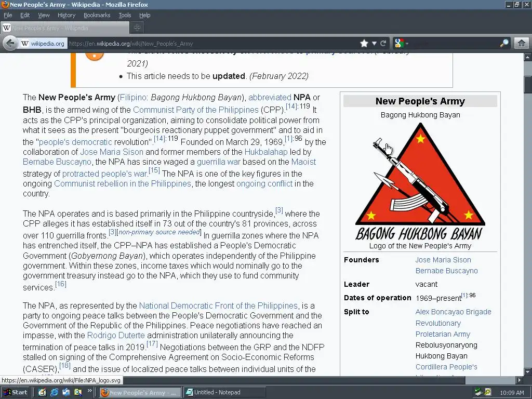The image size is (532, 399).
Task: Open the Hukbalahap link
Action: [x=266, y=152]
